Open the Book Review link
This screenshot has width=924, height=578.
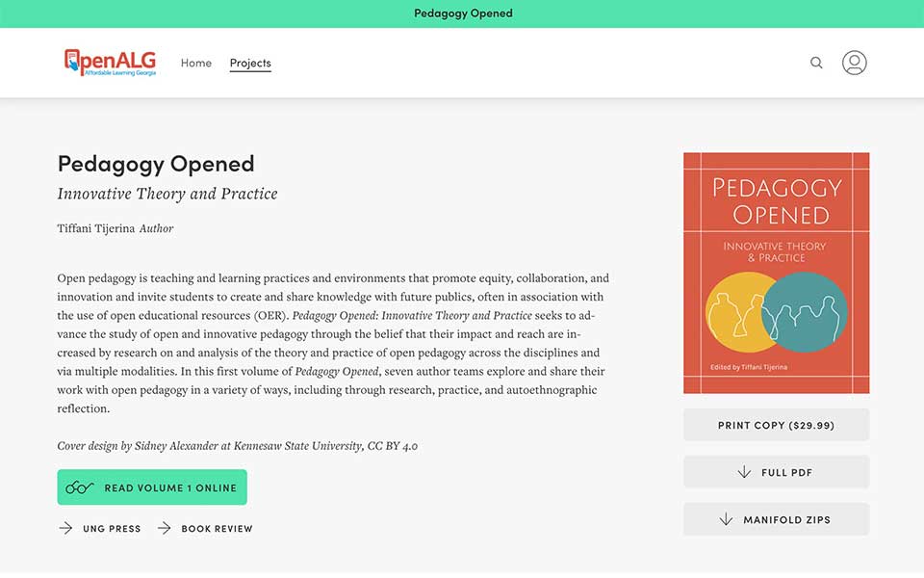coord(217,529)
